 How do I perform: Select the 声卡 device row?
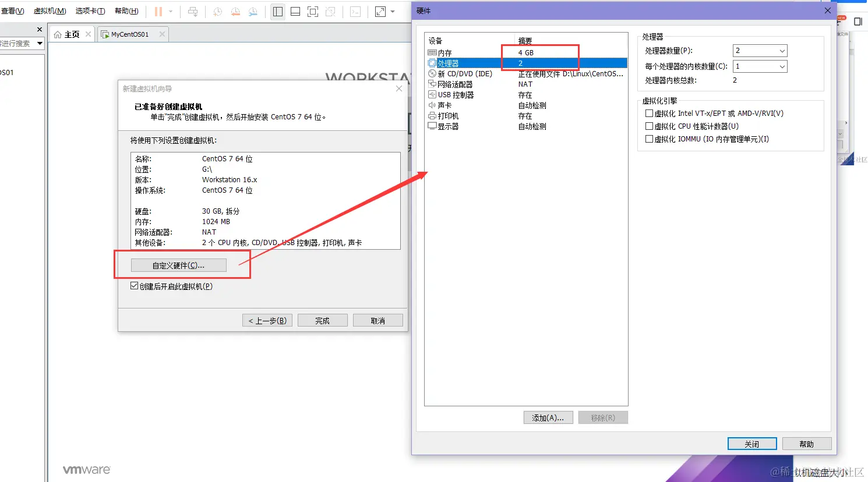(x=527, y=105)
